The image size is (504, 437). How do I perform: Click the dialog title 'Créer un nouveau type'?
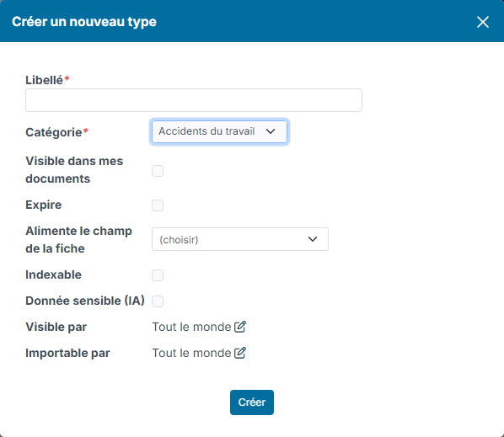[84, 22]
